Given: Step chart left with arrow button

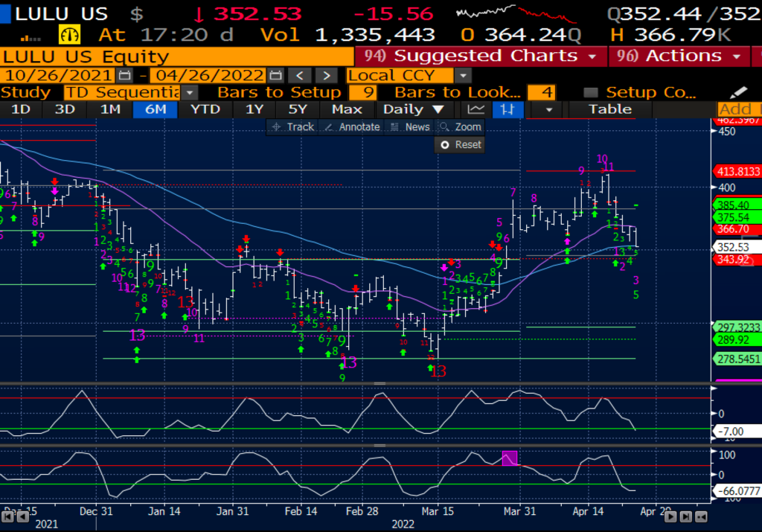Looking at the screenshot, I should [22, 516].
